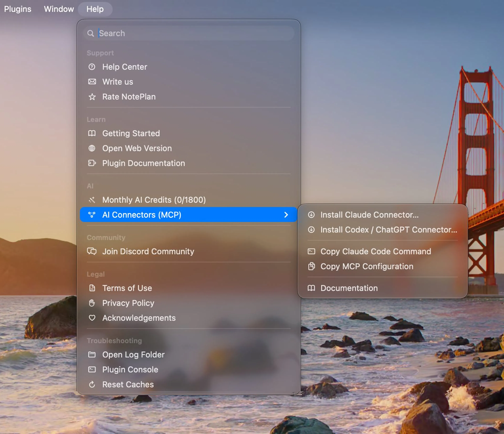Open Getting Started guide
The image size is (504, 434).
(x=188, y=133)
